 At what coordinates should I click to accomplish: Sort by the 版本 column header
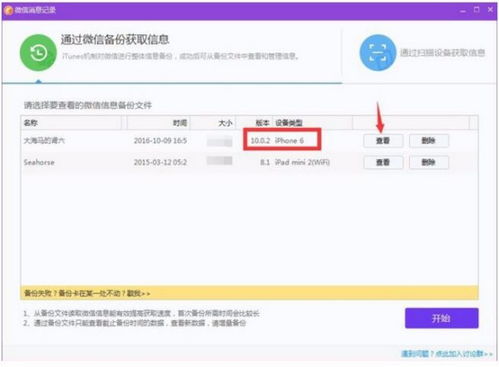click(255, 123)
